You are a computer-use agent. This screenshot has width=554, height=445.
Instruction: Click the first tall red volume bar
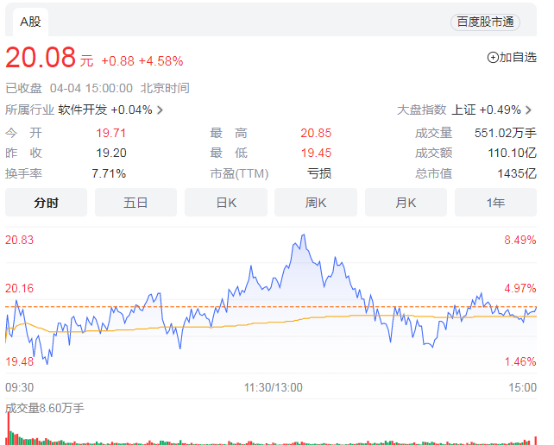tap(8, 428)
